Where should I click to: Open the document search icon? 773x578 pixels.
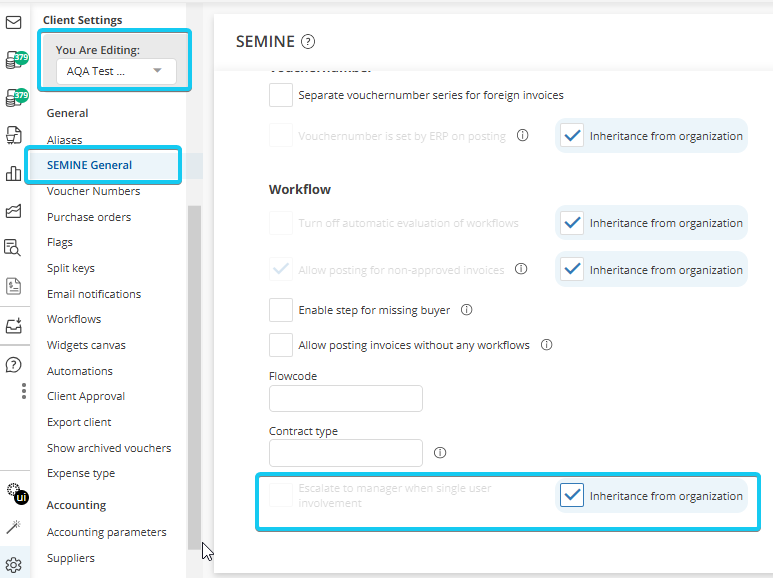point(12,248)
